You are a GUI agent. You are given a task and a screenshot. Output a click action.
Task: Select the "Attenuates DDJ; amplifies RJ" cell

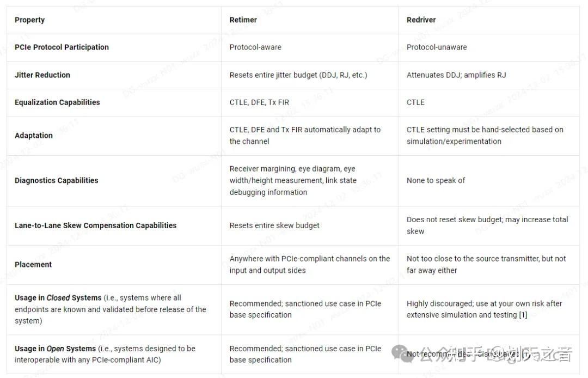[456, 75]
